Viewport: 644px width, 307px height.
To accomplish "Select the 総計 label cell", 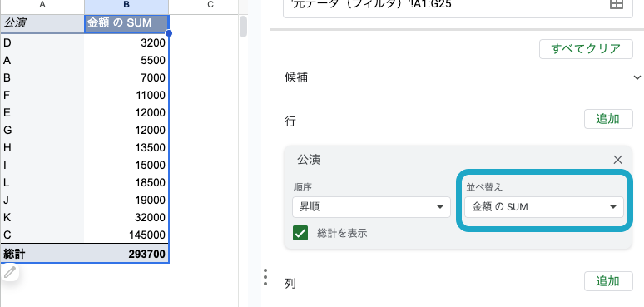I will pyautogui.click(x=42, y=254).
